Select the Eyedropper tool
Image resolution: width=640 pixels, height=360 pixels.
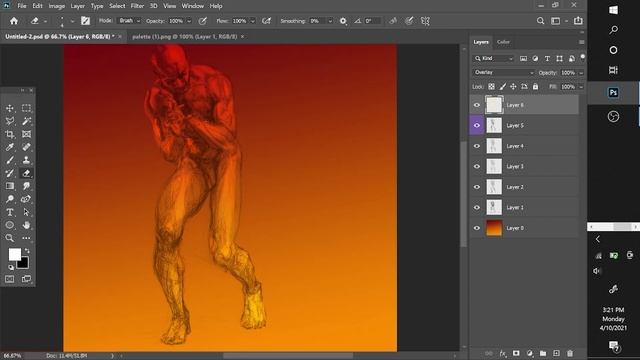pyautogui.click(x=10, y=147)
